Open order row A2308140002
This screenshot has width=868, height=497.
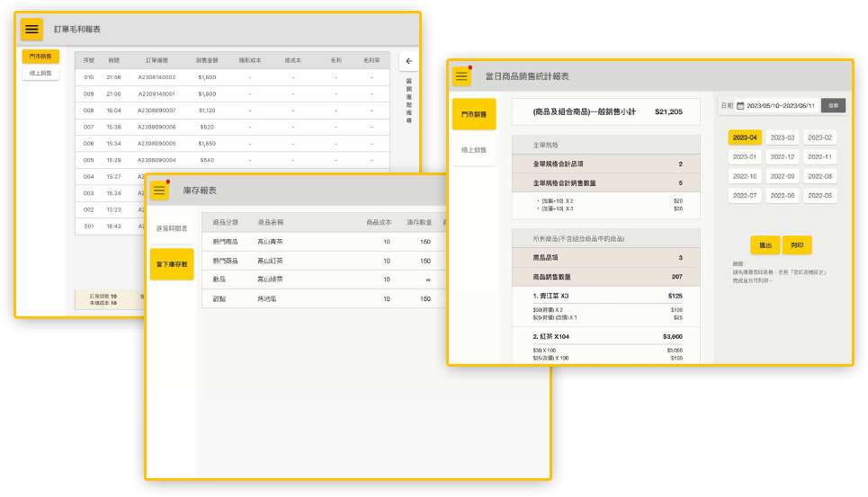point(157,77)
